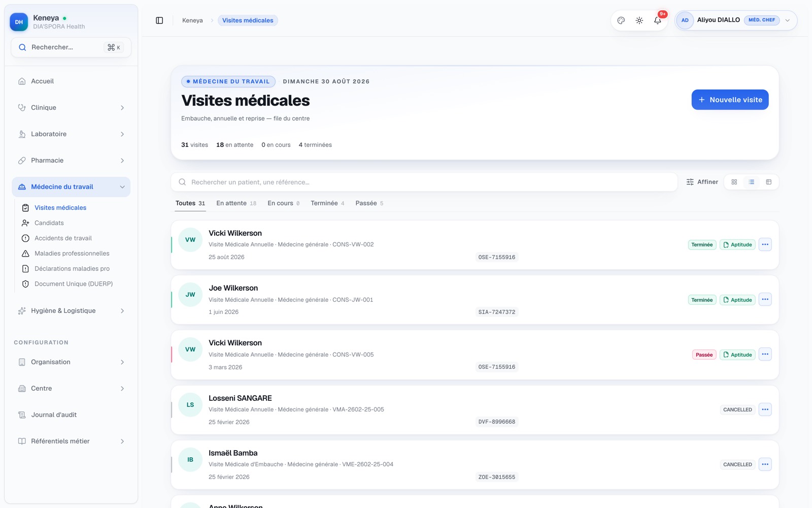The image size is (812, 508).
Task: Open the color theme palette icon
Action: point(621,20)
